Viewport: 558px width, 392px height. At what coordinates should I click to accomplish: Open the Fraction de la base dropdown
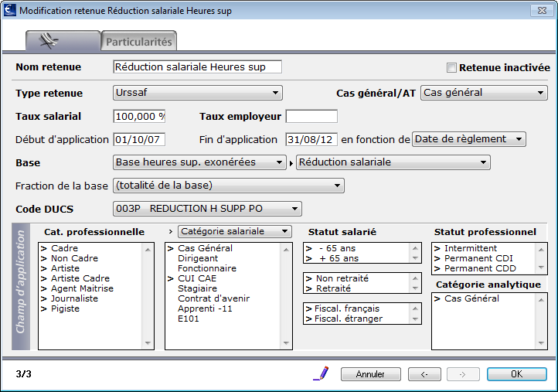point(229,186)
